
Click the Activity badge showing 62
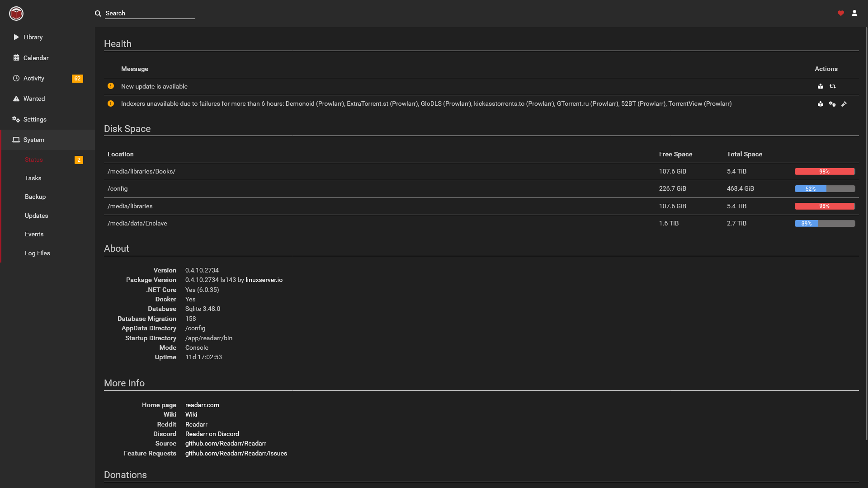click(77, 79)
